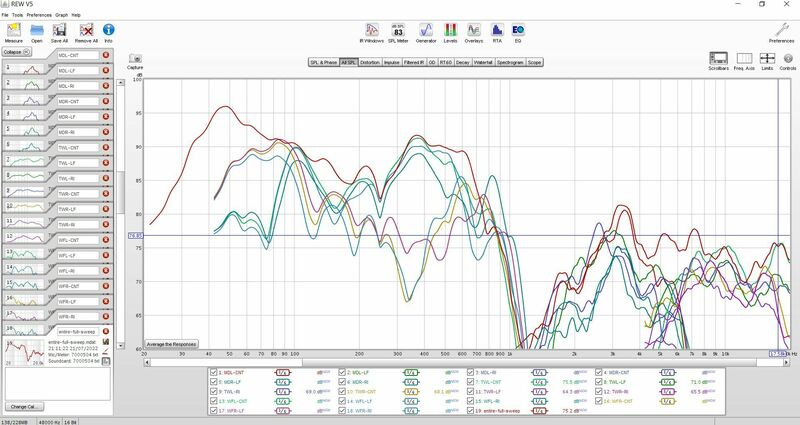Open graph Controls gear
800x425 pixels.
pos(788,58)
